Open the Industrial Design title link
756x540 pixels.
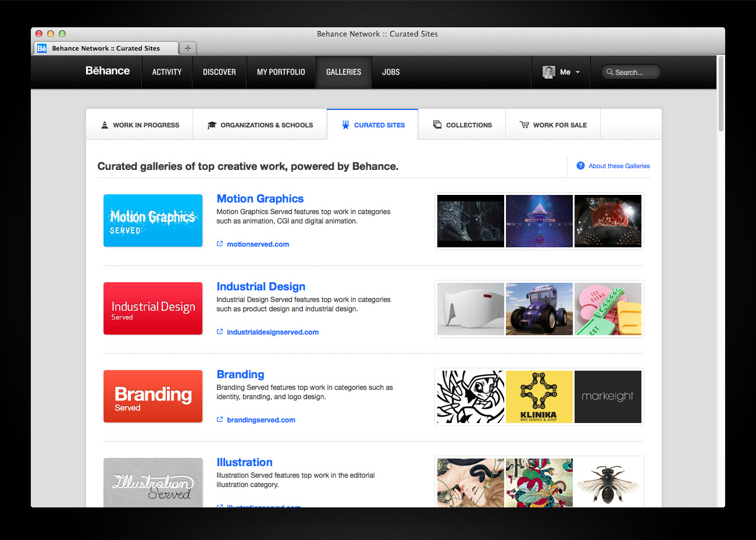261,286
